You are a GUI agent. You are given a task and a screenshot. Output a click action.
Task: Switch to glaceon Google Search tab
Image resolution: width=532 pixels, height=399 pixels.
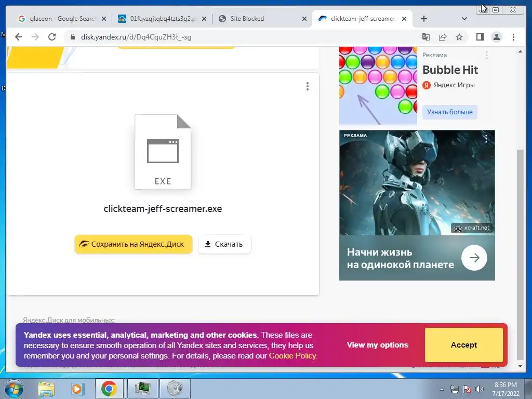[x=62, y=19]
